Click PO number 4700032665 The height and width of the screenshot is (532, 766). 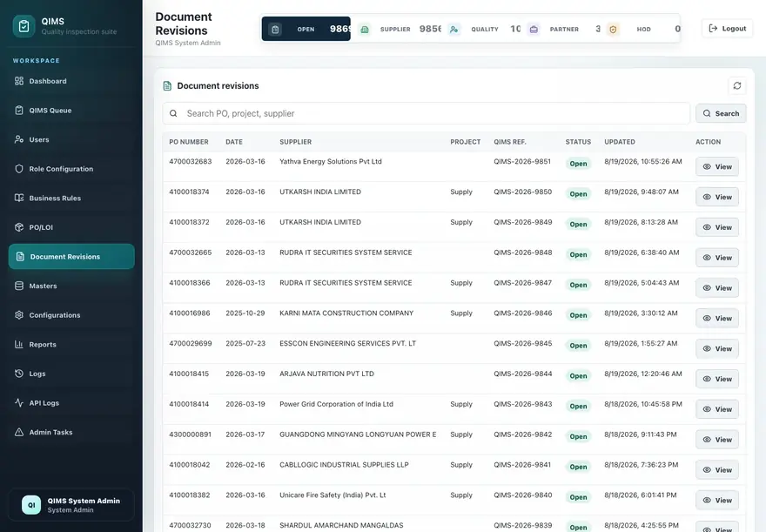tap(191, 253)
